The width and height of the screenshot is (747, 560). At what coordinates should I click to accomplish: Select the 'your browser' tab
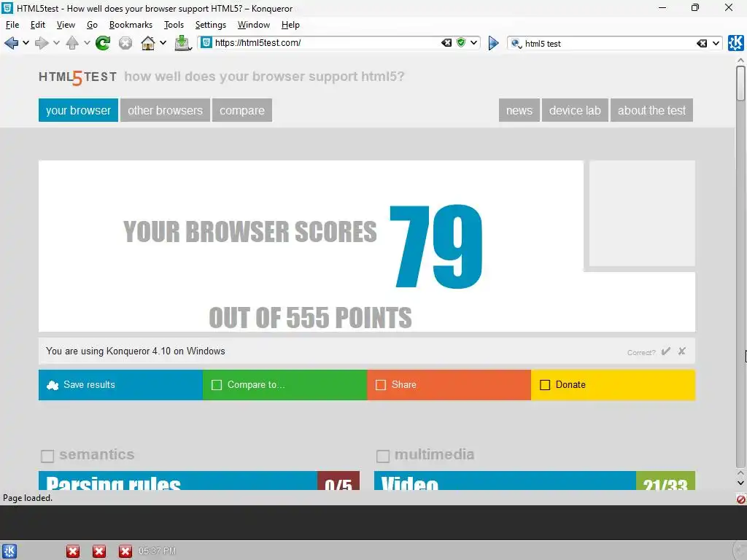pyautogui.click(x=78, y=111)
